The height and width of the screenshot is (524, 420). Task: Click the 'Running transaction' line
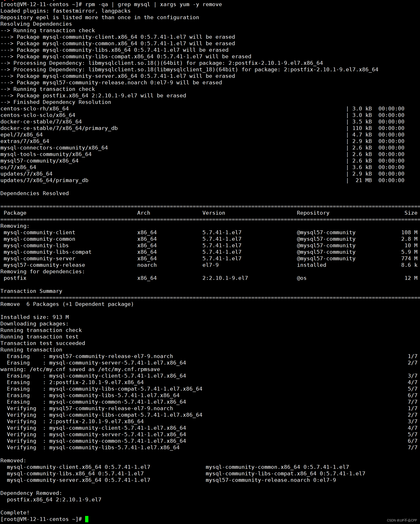click(x=31, y=350)
